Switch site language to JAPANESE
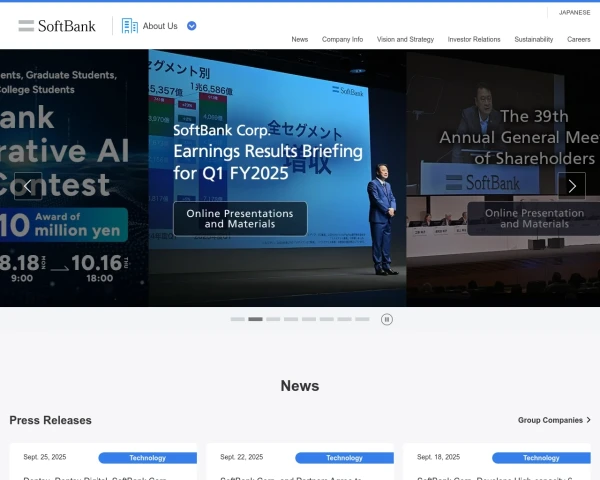 (x=574, y=13)
